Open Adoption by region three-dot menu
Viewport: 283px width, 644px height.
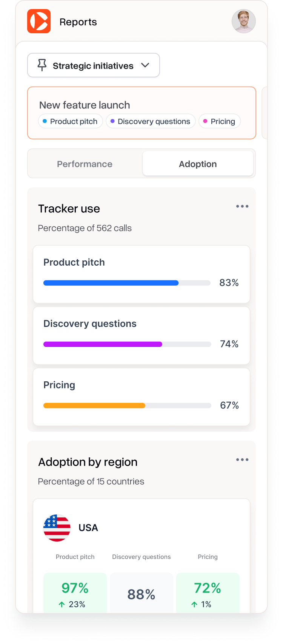point(242,460)
